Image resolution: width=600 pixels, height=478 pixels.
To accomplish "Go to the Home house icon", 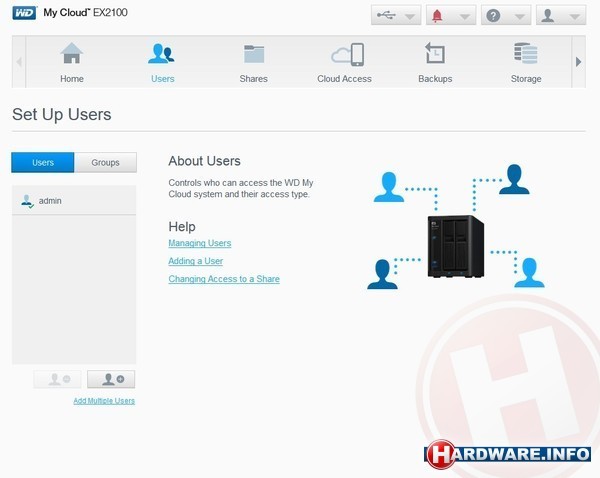I will [72, 53].
